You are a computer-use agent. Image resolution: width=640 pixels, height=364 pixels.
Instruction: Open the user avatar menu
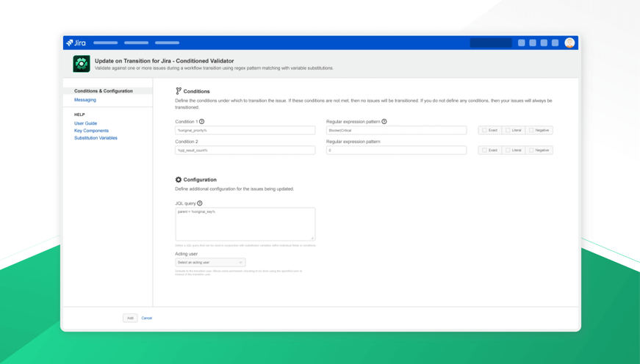[569, 43]
